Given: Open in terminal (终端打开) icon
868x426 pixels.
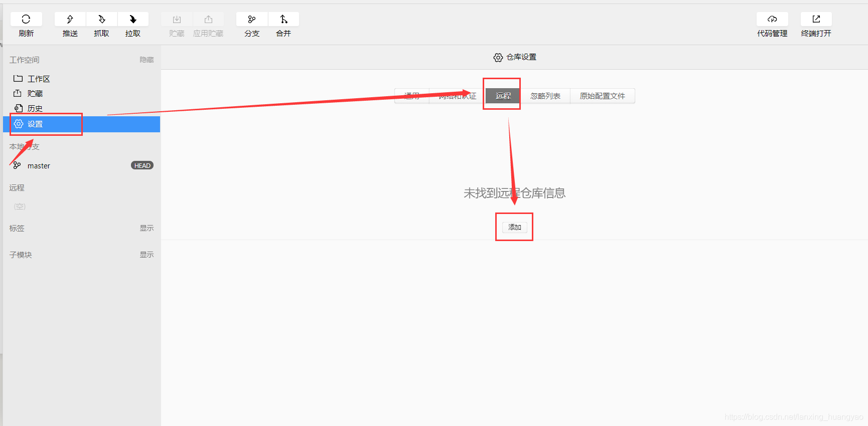Looking at the screenshot, I should (x=816, y=19).
